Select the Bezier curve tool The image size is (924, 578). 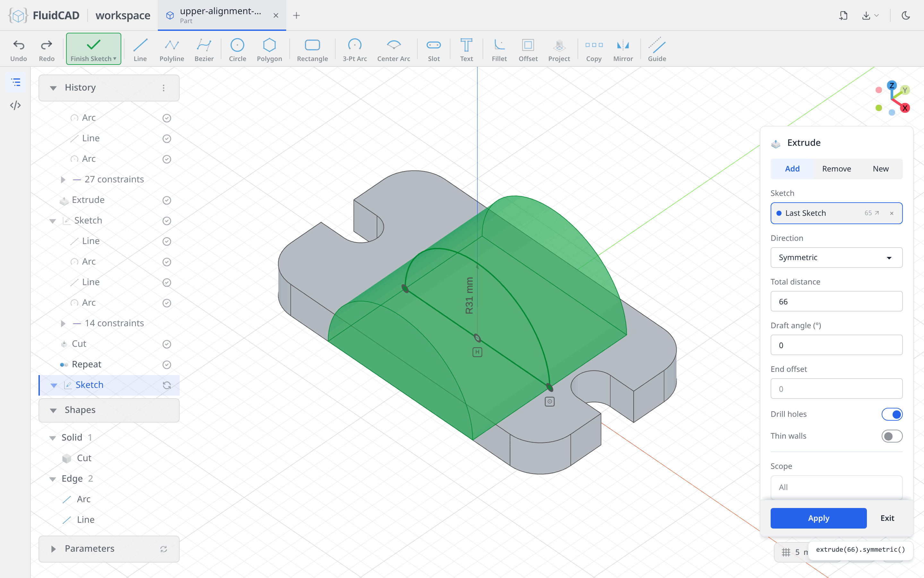pos(204,50)
